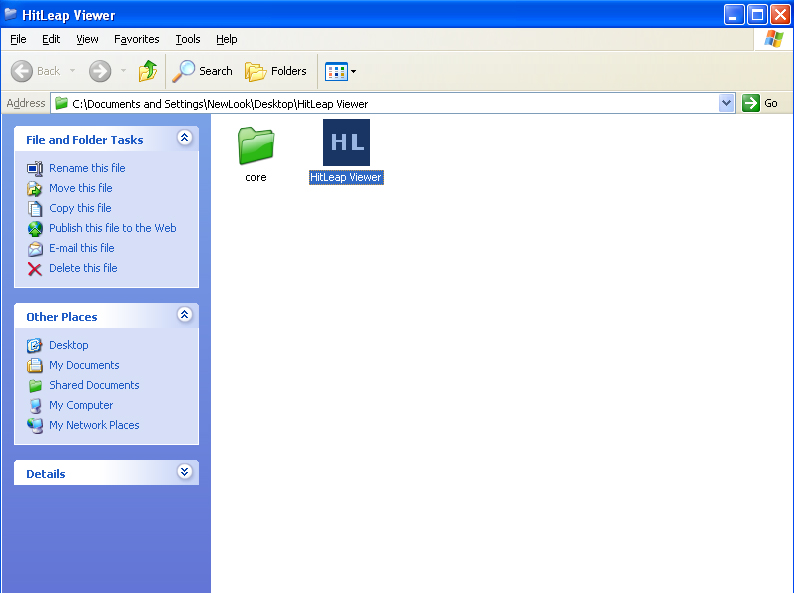Open the Edit menu

(x=51, y=39)
